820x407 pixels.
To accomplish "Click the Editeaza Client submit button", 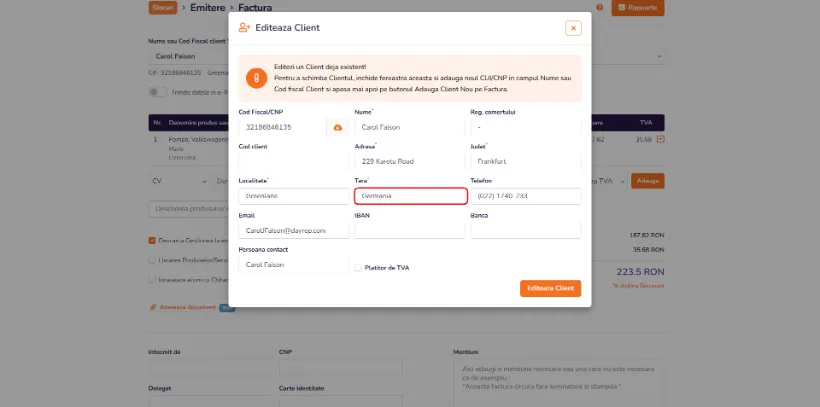I will (550, 288).
